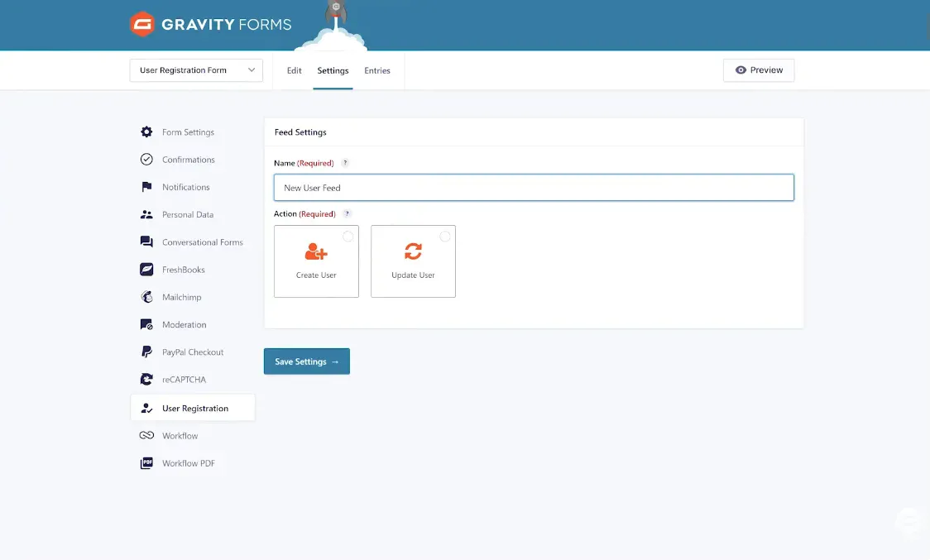Click the FreshBooks leaf icon
The image size is (930, 560).
point(146,270)
